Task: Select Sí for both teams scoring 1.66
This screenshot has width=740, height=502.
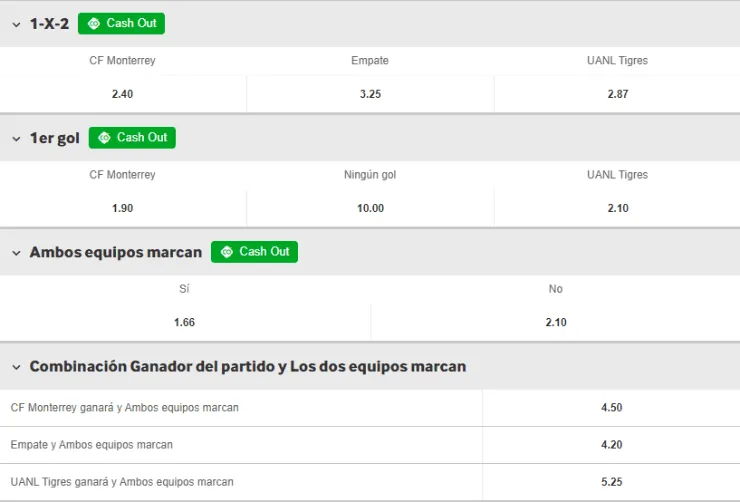Action: pos(184,322)
